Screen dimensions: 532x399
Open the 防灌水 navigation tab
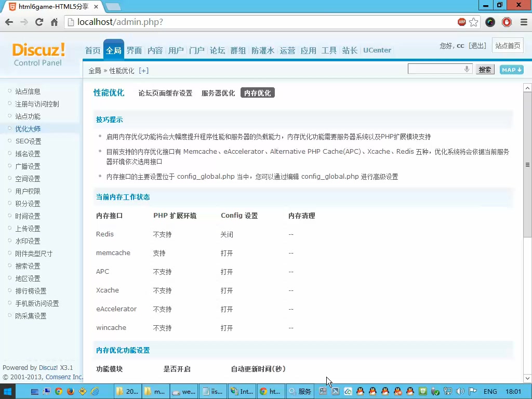[x=263, y=50]
